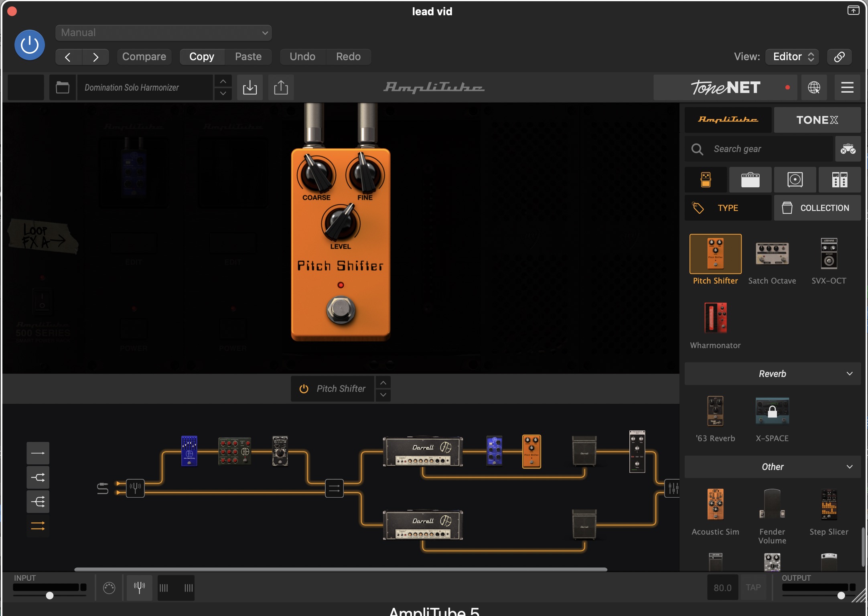Open the hamburger main menu icon

click(x=847, y=87)
